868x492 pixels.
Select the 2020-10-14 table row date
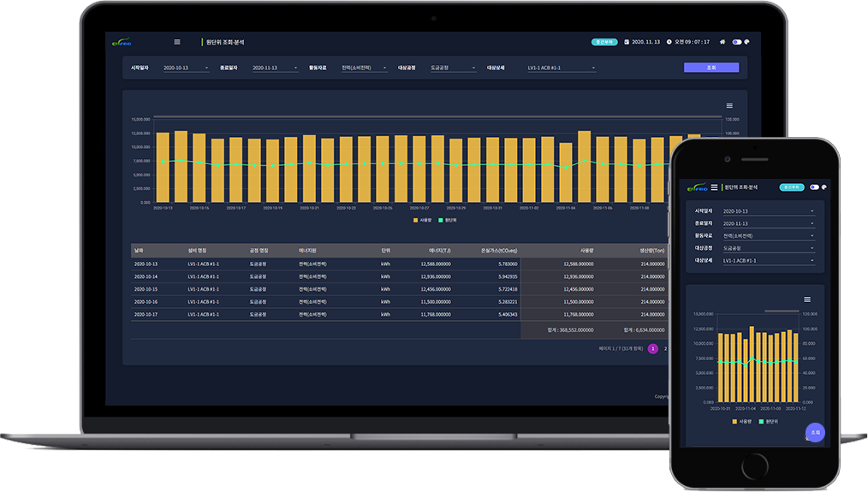pos(146,276)
